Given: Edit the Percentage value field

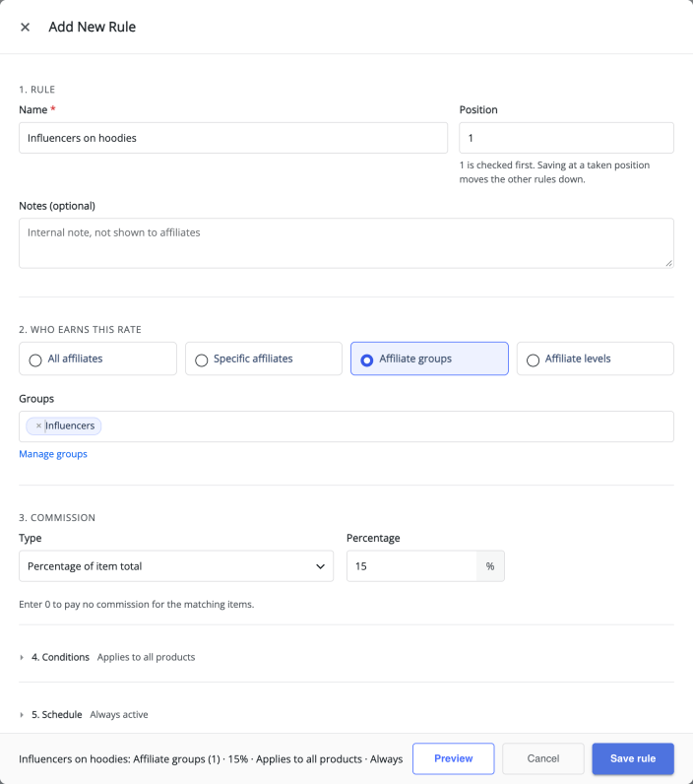Looking at the screenshot, I should coord(411,566).
